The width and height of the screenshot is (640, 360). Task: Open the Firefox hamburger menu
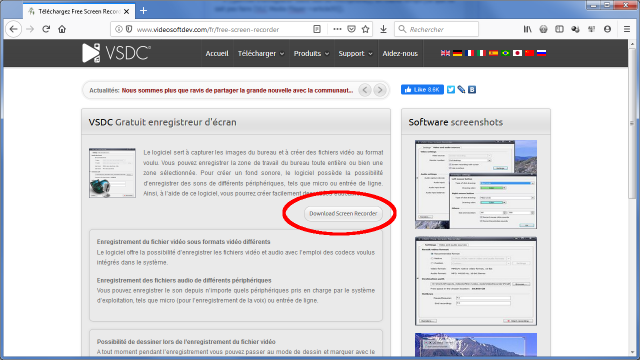627,29
